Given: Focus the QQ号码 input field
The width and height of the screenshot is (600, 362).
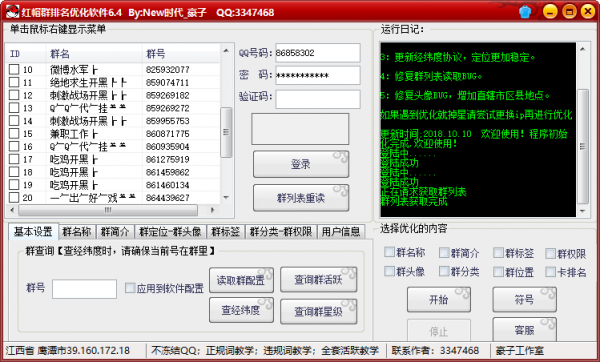Looking at the screenshot, I should click(318, 53).
